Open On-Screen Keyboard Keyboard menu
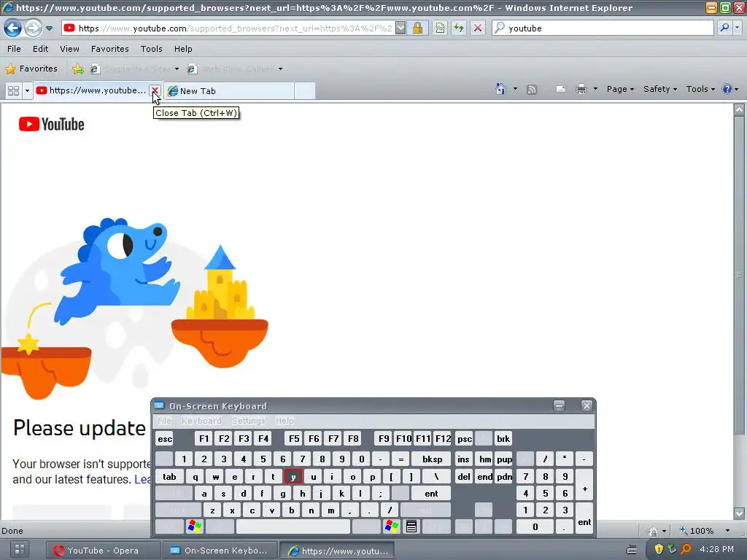Image resolution: width=747 pixels, height=560 pixels. pos(201,421)
